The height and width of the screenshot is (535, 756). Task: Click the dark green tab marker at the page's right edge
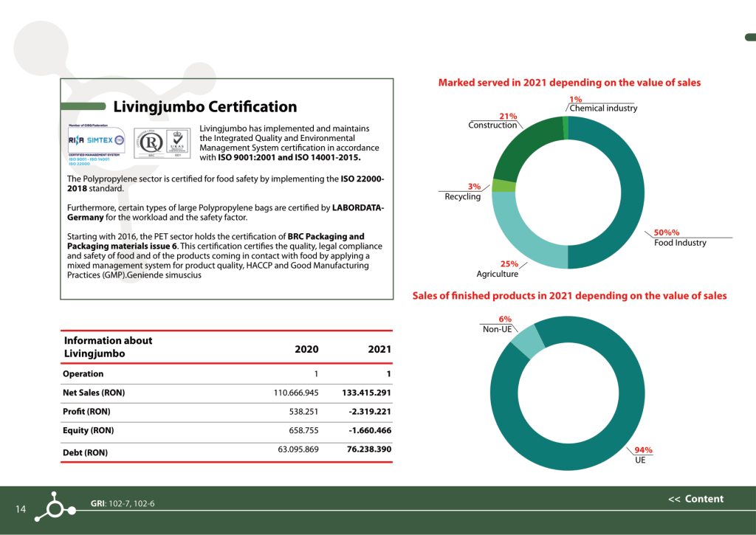point(749,38)
